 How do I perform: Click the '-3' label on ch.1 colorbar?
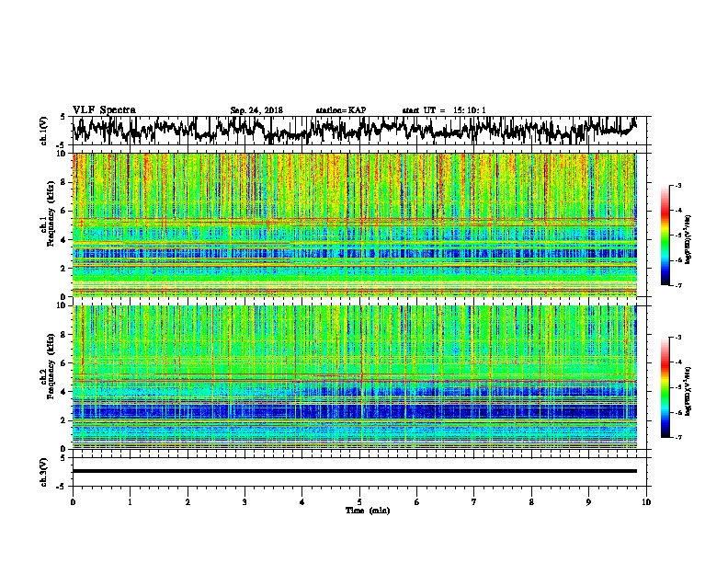(678, 186)
